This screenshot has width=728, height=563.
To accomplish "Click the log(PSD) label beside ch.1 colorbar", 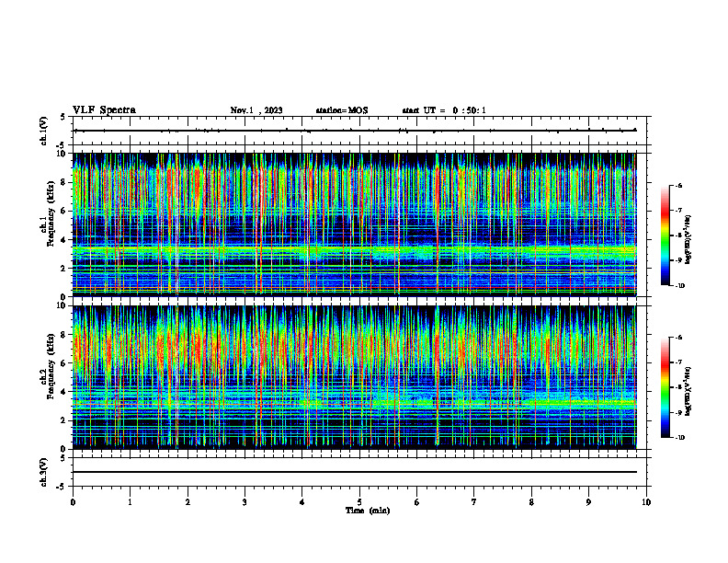I will coord(689,239).
